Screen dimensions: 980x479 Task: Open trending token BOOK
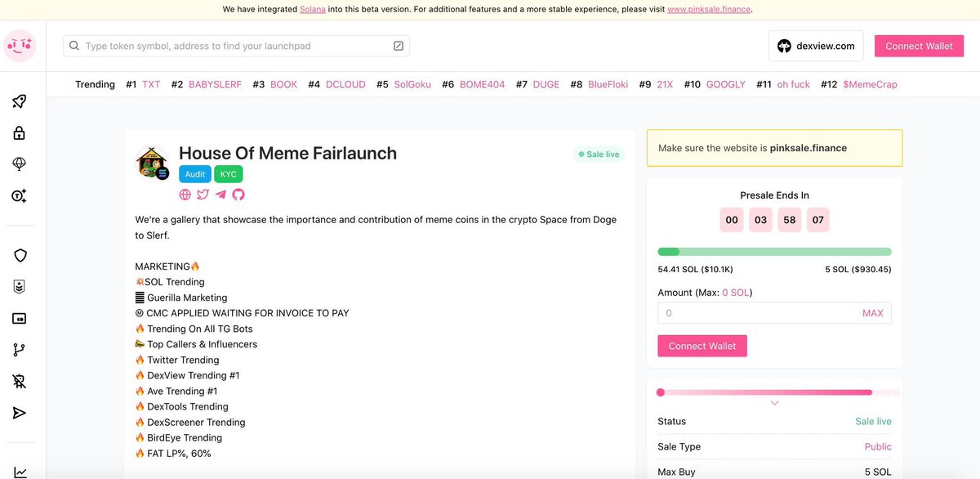[283, 84]
